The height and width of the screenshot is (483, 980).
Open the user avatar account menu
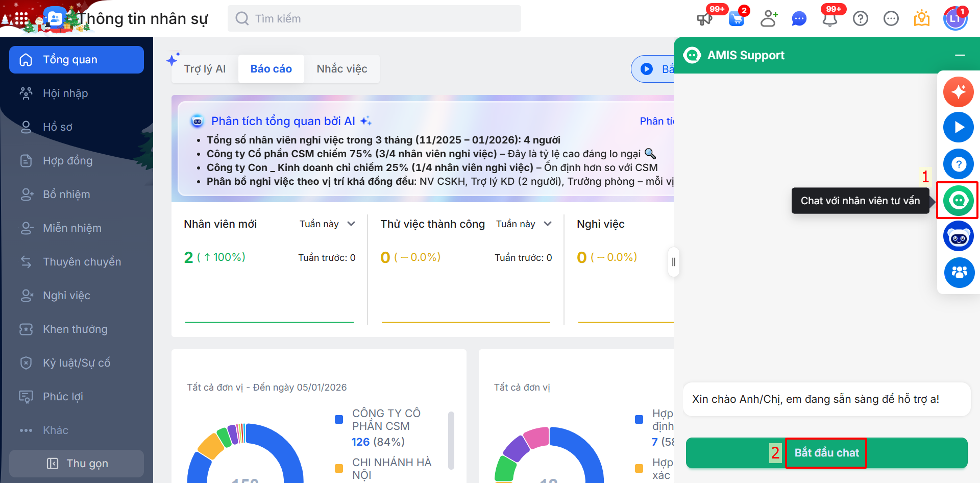955,19
